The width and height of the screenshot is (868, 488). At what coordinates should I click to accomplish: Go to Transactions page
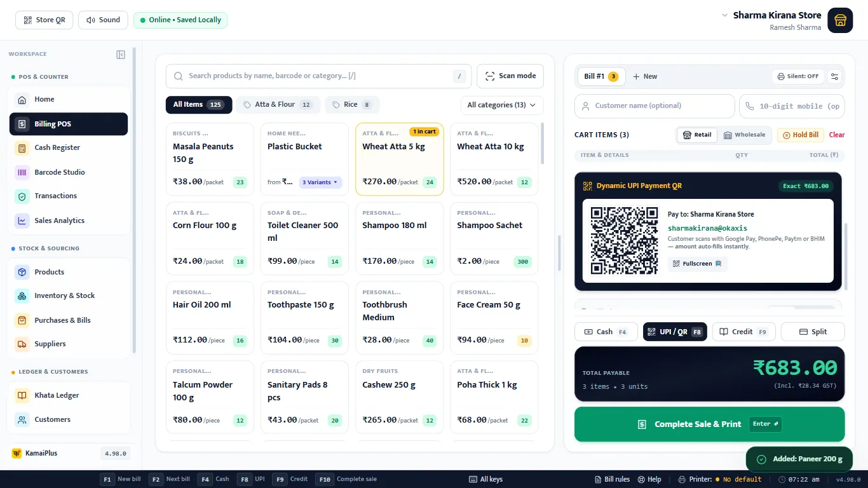tap(69, 196)
